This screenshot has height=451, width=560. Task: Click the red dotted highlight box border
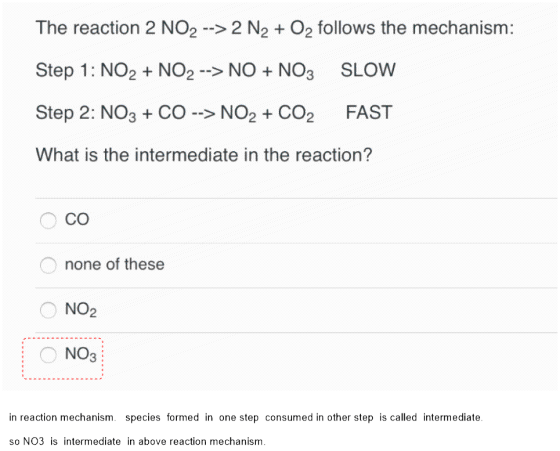pos(62,339)
